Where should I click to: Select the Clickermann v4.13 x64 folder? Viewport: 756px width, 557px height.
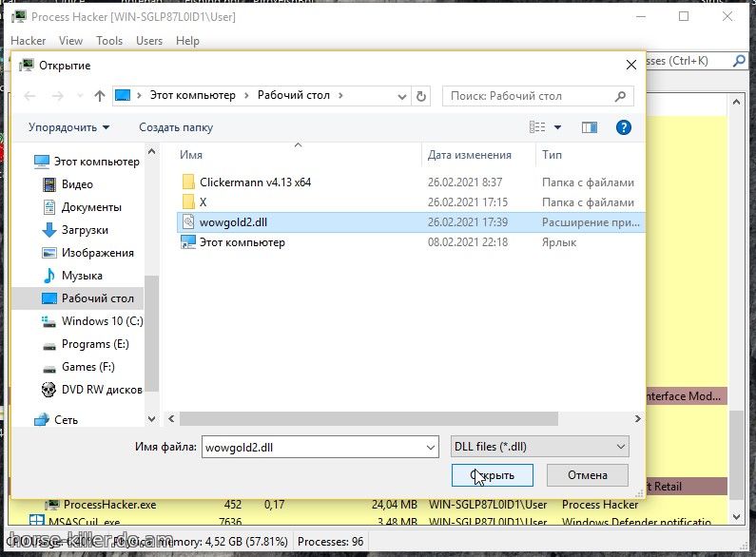tap(255, 182)
